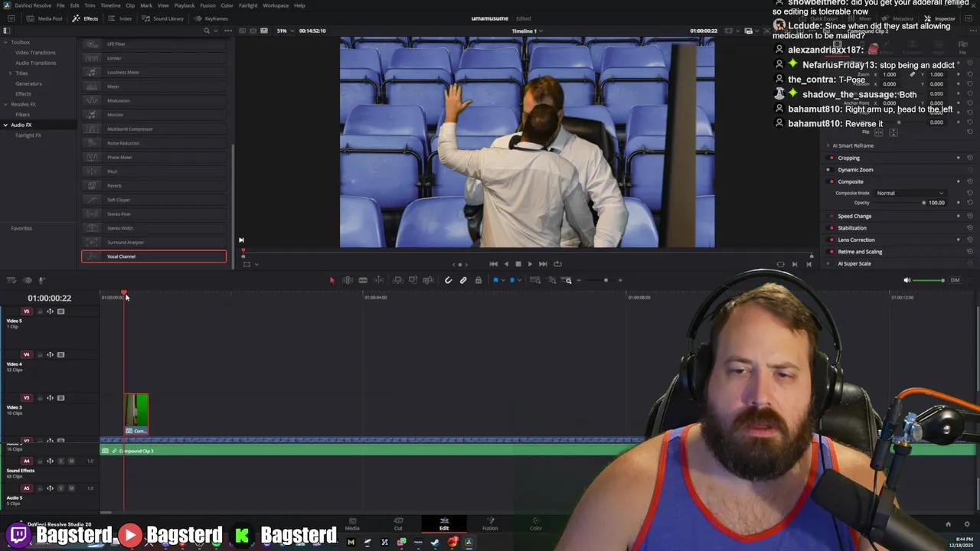
Task: Select Fairlight FX category
Action: tap(28, 135)
